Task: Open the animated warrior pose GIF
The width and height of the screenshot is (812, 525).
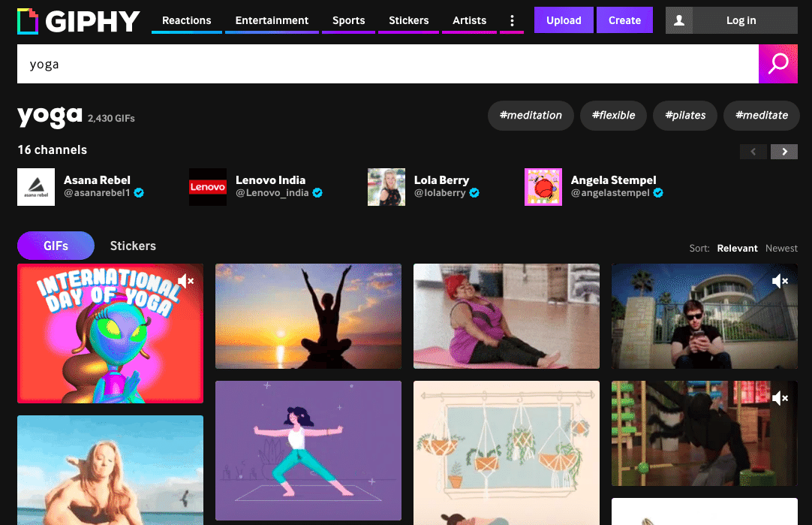Action: (x=308, y=451)
